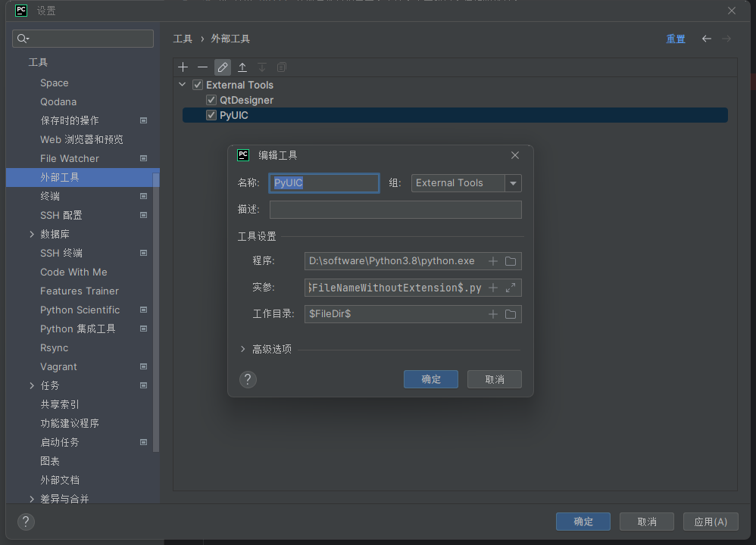
Task: Click the search icon in settings sidebar
Action: (23, 39)
